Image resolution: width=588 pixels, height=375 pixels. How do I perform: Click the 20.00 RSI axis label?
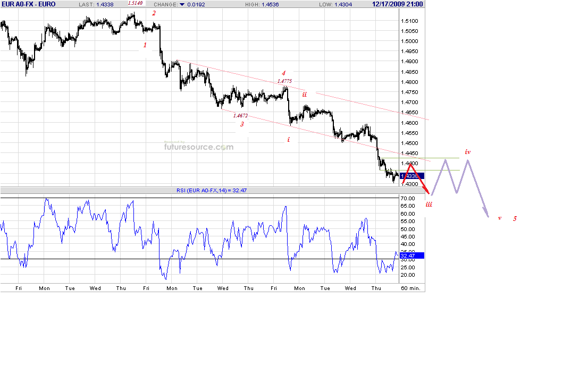pos(408,275)
